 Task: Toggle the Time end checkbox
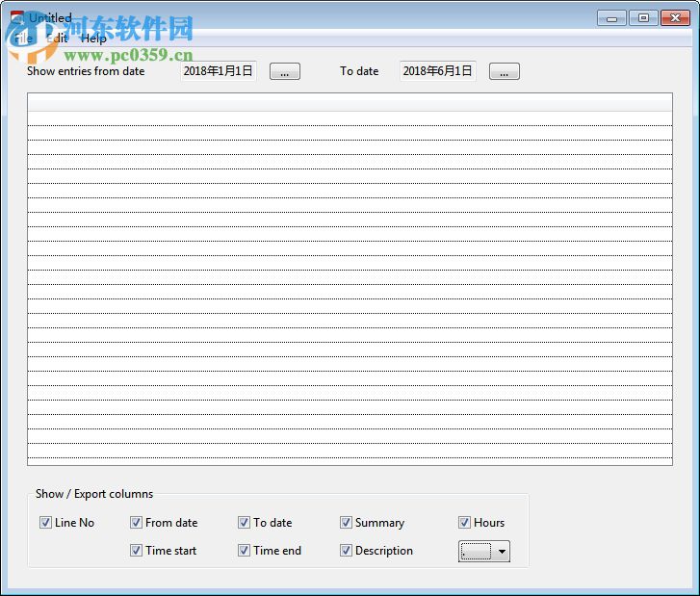pos(244,550)
